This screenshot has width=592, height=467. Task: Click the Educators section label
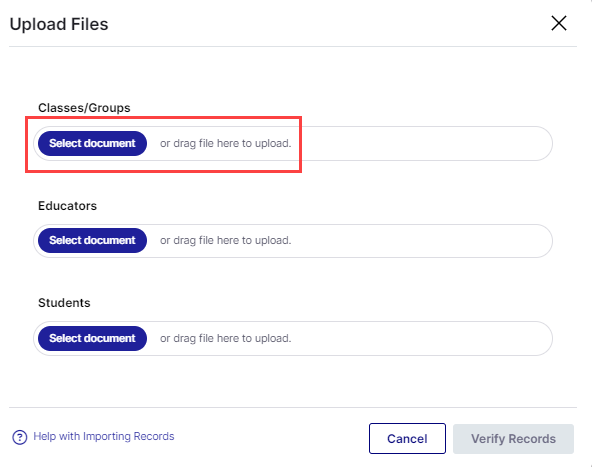(68, 206)
